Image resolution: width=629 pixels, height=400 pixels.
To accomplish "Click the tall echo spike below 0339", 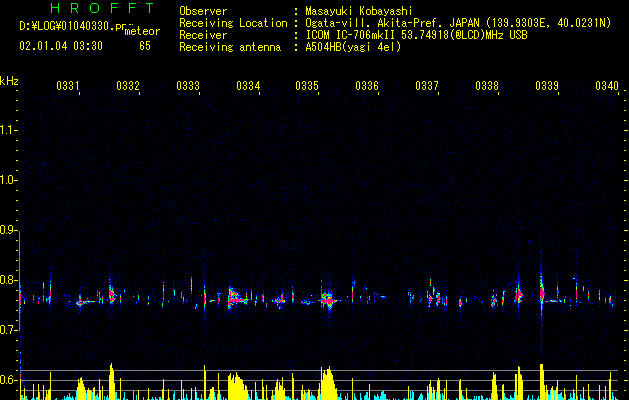I will click(542, 294).
